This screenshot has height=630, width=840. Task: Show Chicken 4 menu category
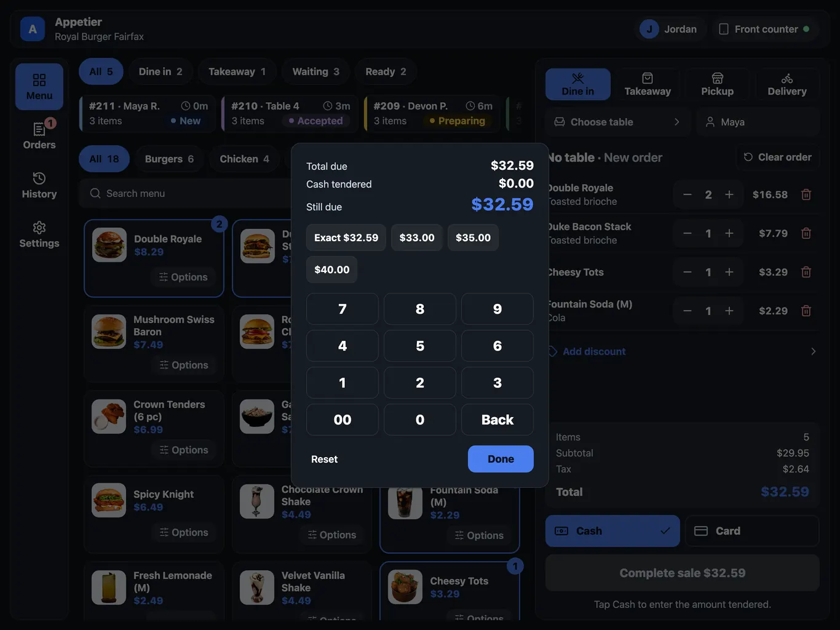pos(245,159)
